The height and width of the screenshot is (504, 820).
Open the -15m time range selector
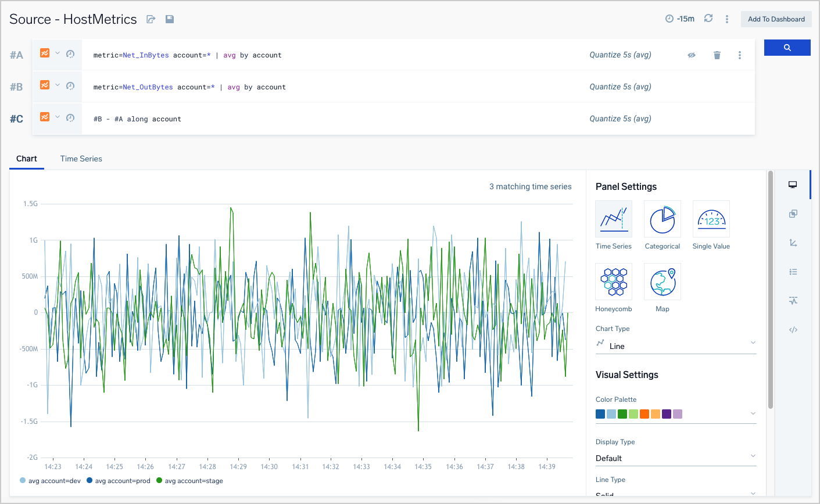click(680, 19)
